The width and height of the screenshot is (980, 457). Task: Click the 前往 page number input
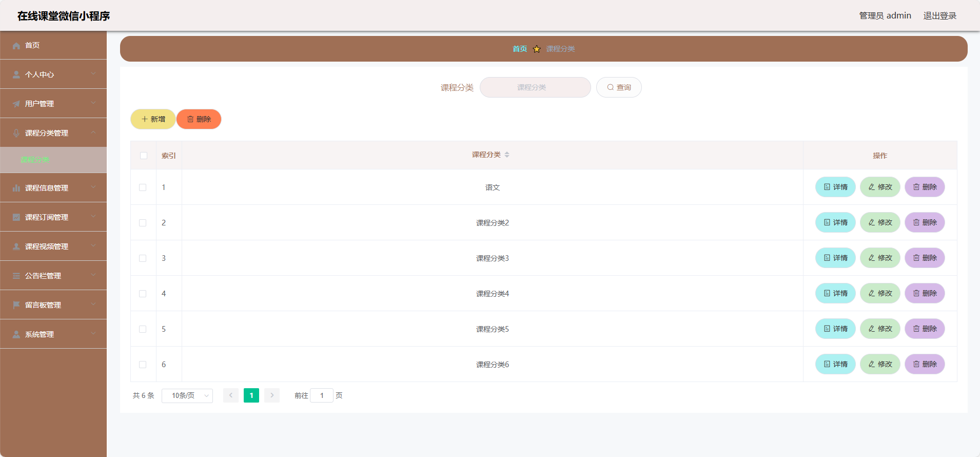[x=322, y=395]
